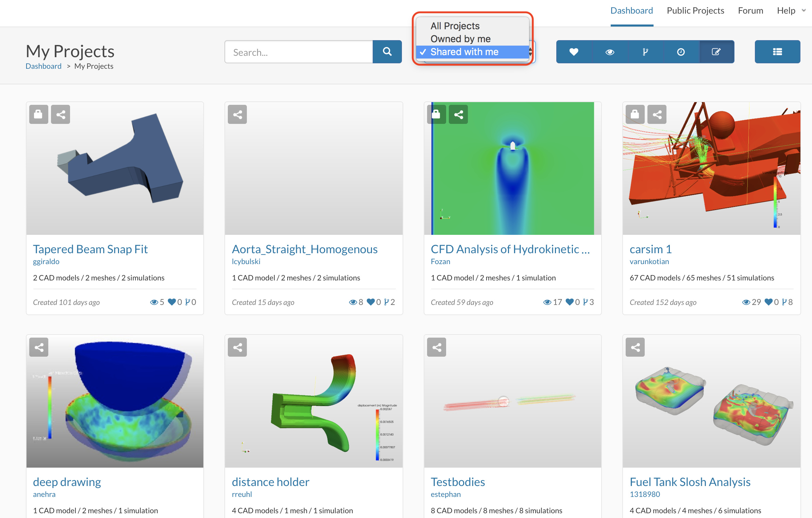Screen dimensions: 812x518
Task: Click the search magnifier button
Action: pos(387,52)
